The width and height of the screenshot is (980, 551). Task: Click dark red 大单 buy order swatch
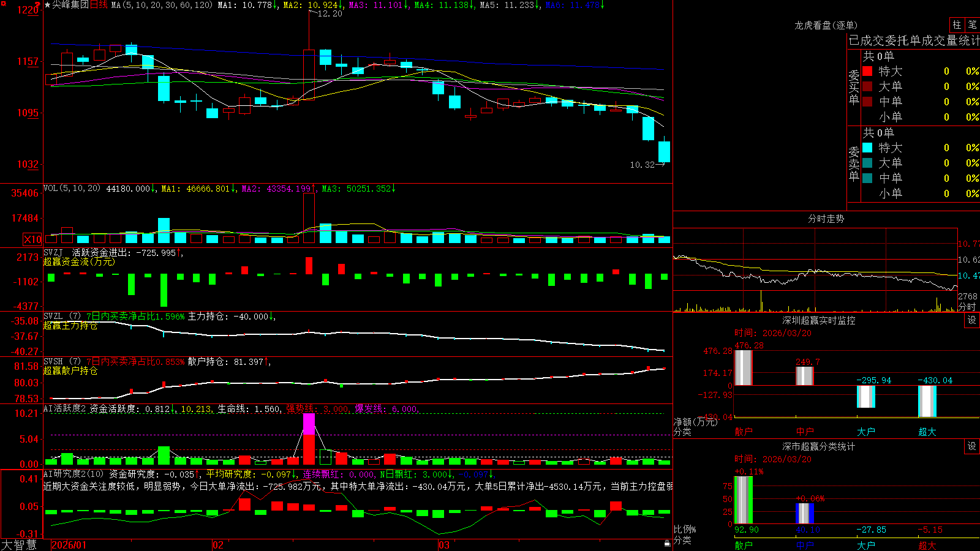[x=867, y=86]
